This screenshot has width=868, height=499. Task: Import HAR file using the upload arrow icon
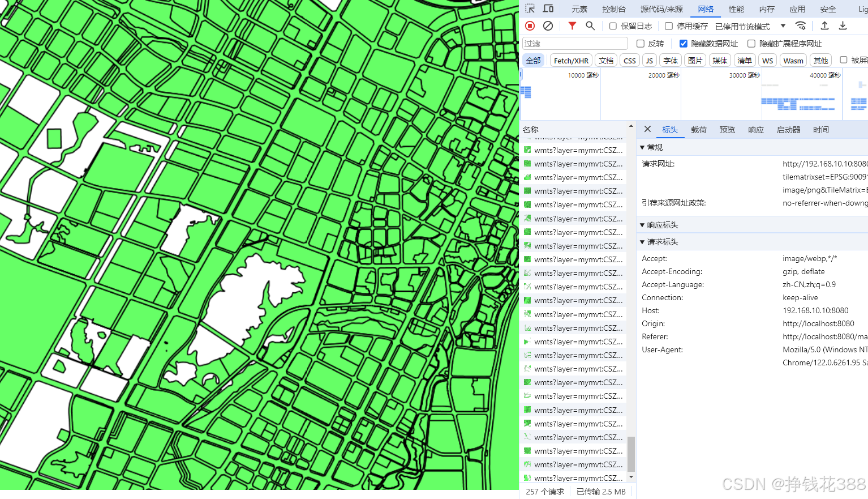click(x=824, y=25)
